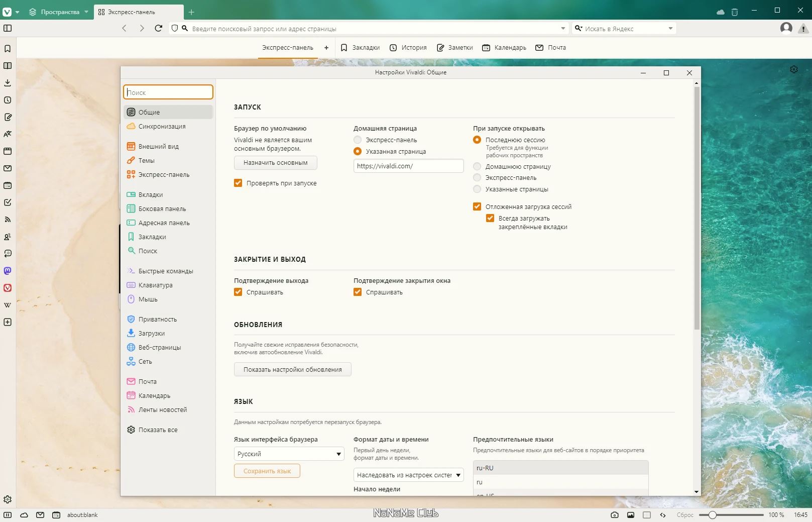Expand the 'Русский' interface language dropdown
812x522 pixels.
(289, 454)
